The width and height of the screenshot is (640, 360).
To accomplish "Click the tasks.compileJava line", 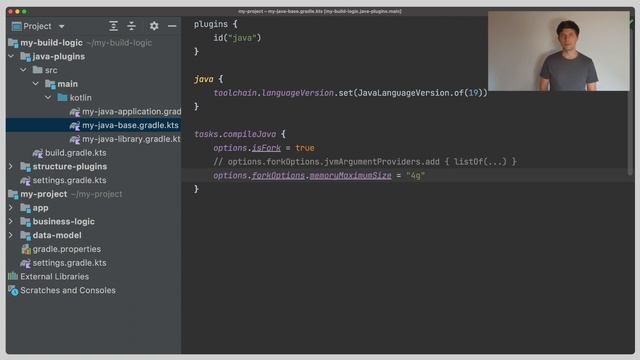I will (x=240, y=134).
